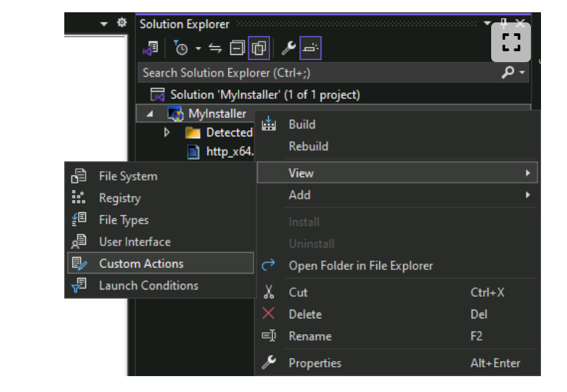The image size is (567, 392).
Task: Choose Rebuild from the context menu
Action: (398, 147)
